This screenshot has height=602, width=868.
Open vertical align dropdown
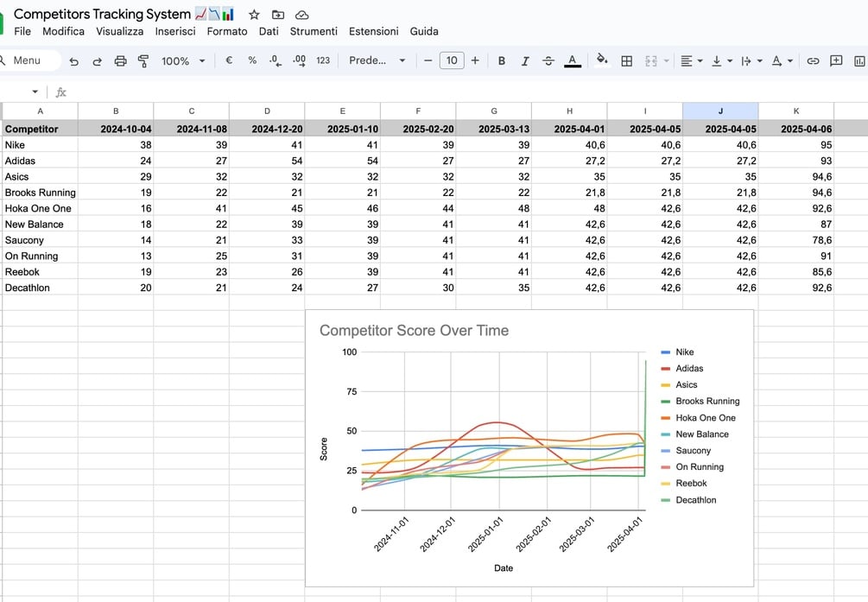pos(722,61)
